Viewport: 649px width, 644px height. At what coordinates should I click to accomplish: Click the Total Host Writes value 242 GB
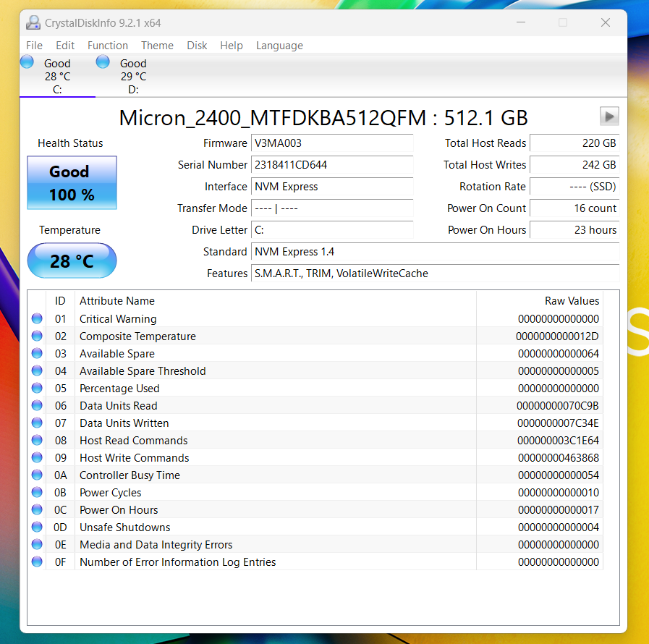574,165
